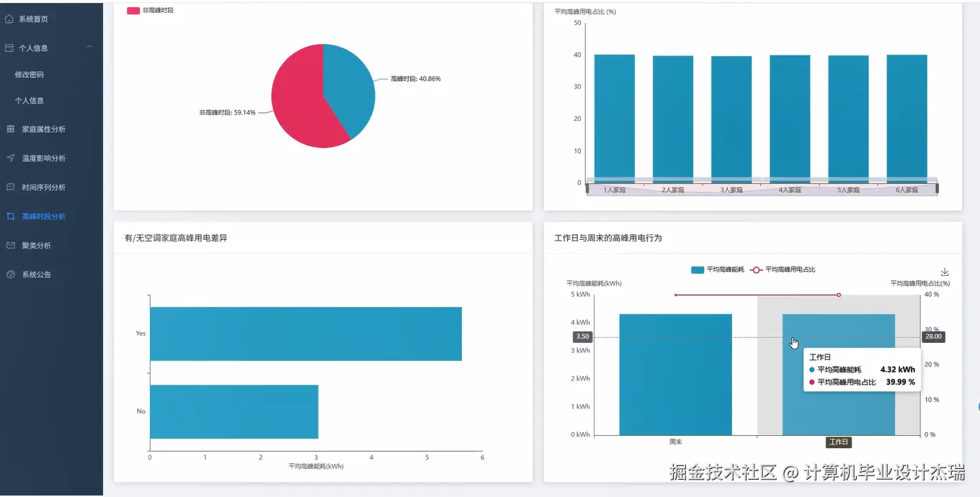This screenshot has height=497, width=980.
Task: Click the 平均高峰用电占比 (%) axis title
Action: pyautogui.click(x=585, y=12)
